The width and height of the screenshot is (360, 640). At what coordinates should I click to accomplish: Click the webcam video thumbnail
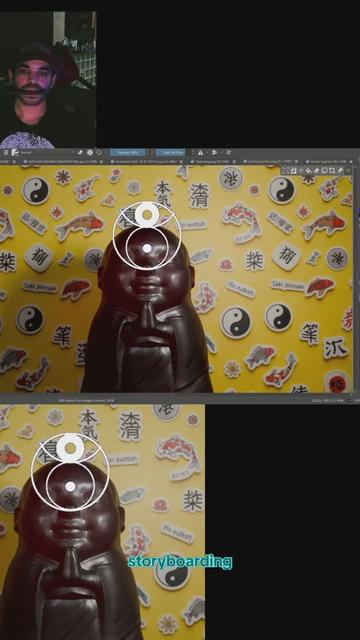click(48, 80)
